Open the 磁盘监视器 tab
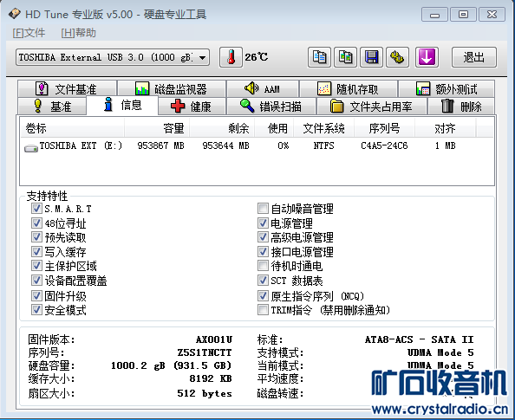The image size is (515, 420). (172, 89)
